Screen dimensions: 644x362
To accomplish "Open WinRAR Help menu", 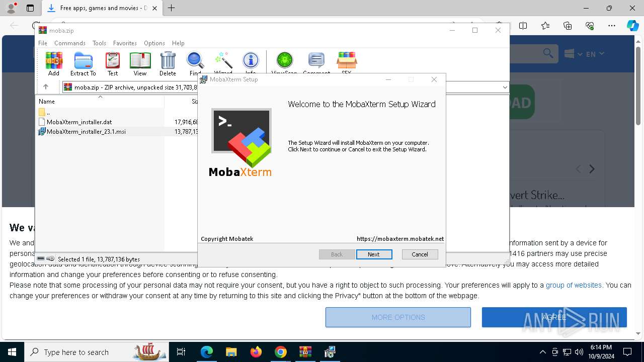I will (178, 43).
